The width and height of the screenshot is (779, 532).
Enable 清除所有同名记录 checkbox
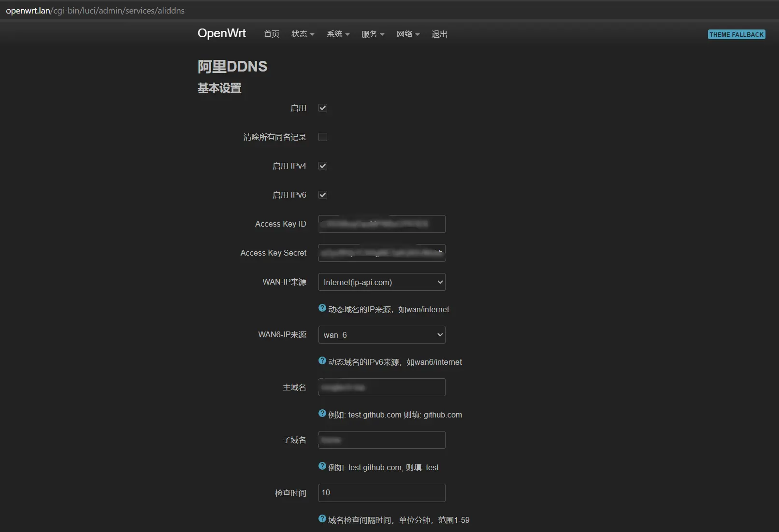[323, 137]
